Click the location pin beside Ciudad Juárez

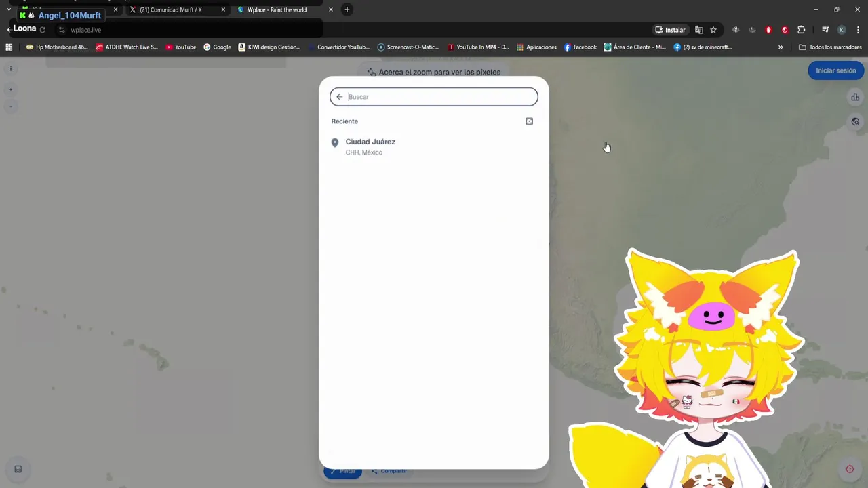335,143
